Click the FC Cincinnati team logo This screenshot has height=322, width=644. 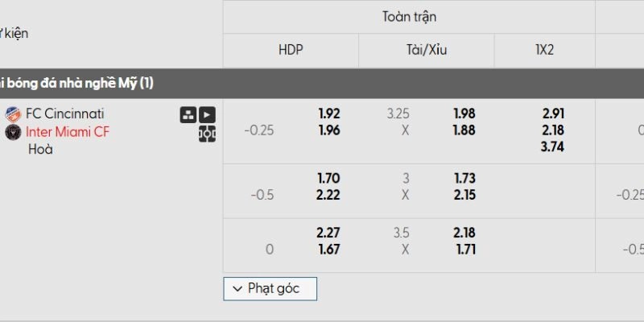13,114
